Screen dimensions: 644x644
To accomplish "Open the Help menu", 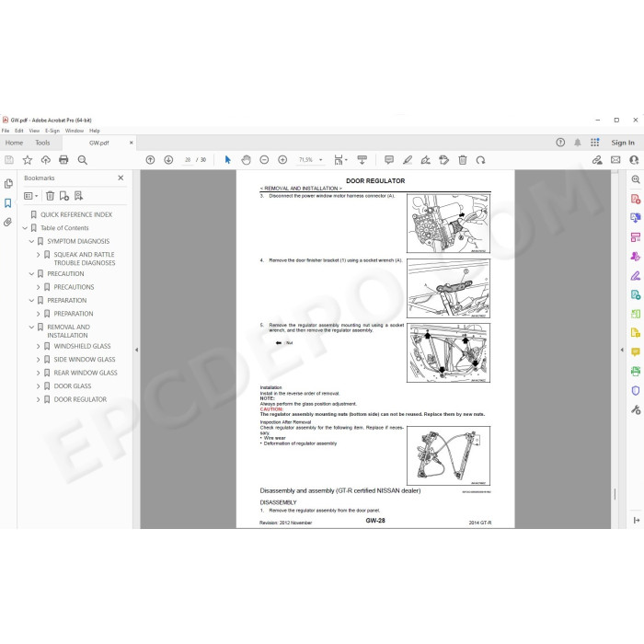I will pos(95,131).
